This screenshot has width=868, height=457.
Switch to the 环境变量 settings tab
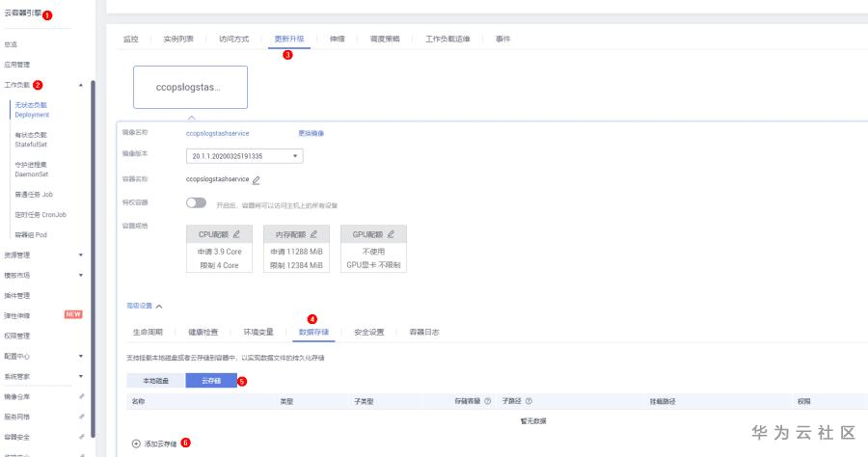(x=258, y=332)
